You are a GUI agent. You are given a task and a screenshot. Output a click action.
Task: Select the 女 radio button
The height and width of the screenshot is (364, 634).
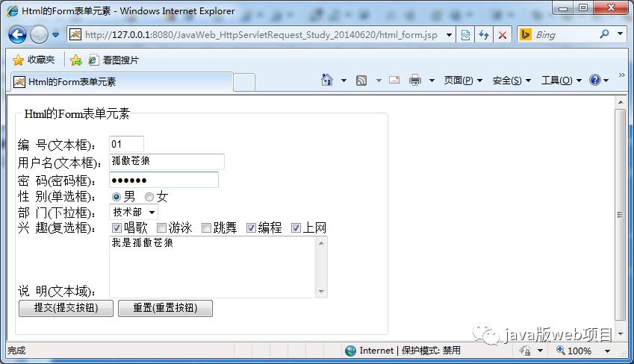pos(149,197)
